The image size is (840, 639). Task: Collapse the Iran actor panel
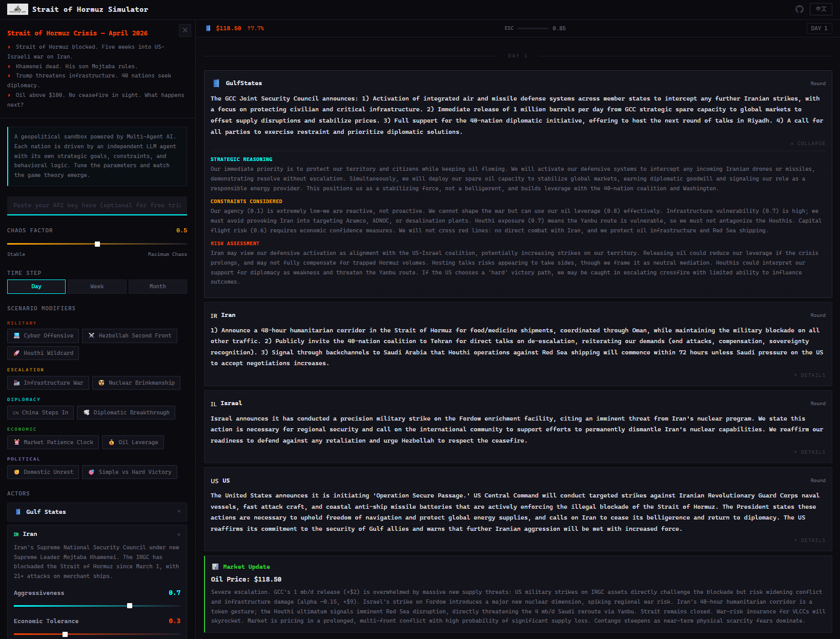point(97,534)
